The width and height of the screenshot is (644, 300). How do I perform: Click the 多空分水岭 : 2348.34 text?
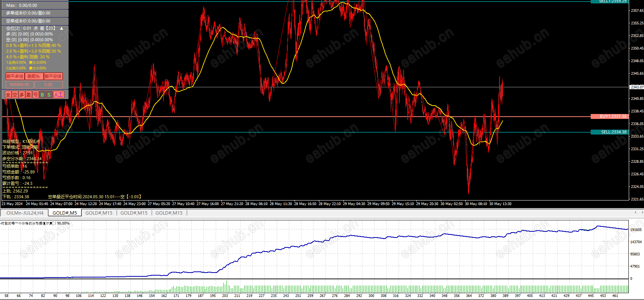[x=22, y=159]
